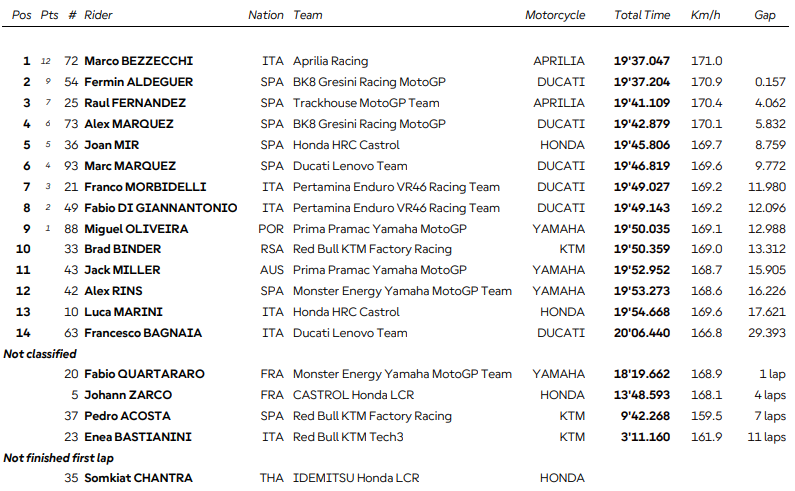Click Joan MIR's rider name
This screenshot has height=491, width=795.
point(111,145)
